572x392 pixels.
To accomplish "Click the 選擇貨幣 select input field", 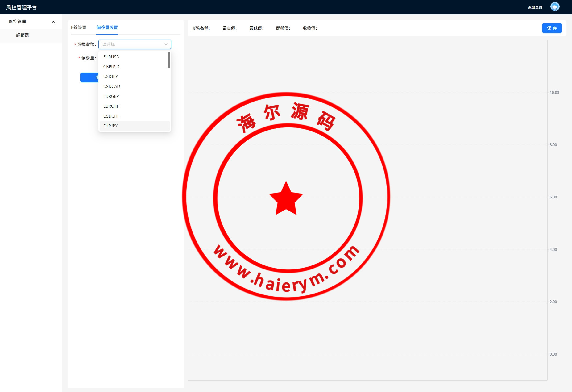I will (x=131, y=44).
